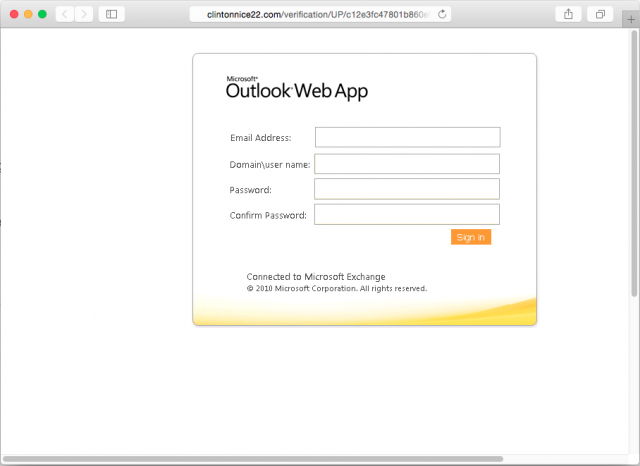Viewport: 640px width, 466px height.
Task: Open the Share menu in the toolbar
Action: (568, 14)
